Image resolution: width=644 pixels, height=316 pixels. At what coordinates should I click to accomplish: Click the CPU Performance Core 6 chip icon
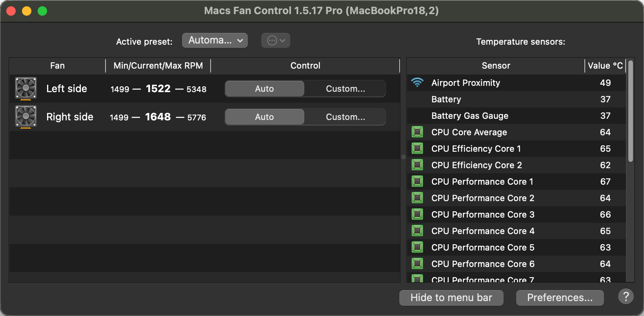pos(417,264)
